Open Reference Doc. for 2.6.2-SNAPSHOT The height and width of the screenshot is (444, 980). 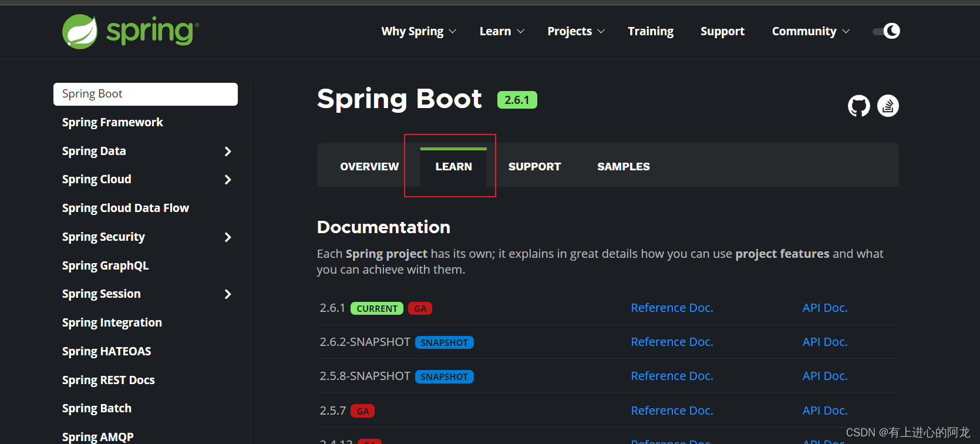pyautogui.click(x=672, y=342)
